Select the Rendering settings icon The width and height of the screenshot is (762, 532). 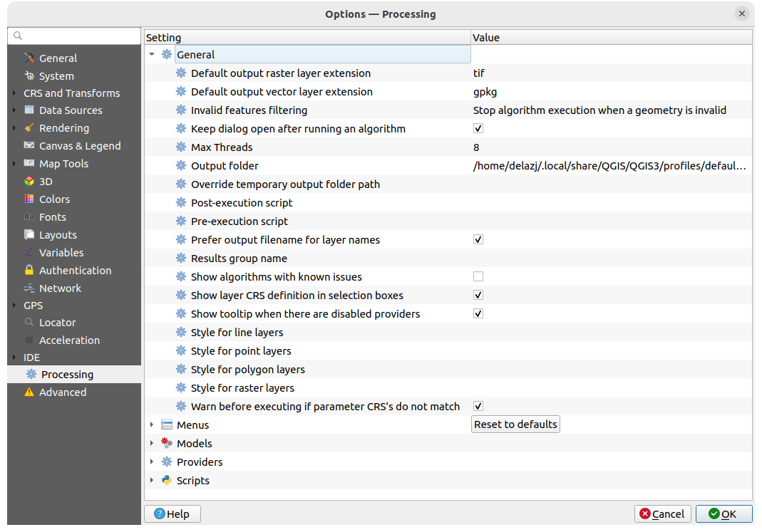[29, 127]
